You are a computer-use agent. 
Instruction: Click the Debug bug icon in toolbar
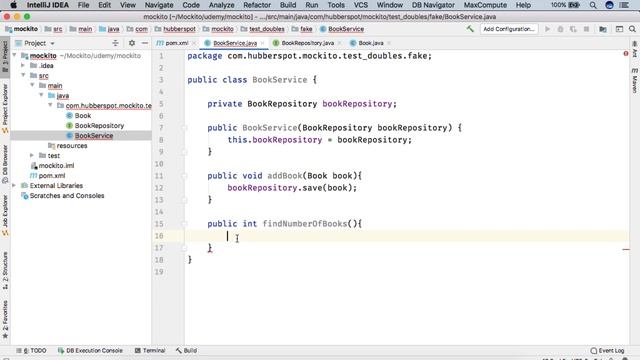point(560,29)
